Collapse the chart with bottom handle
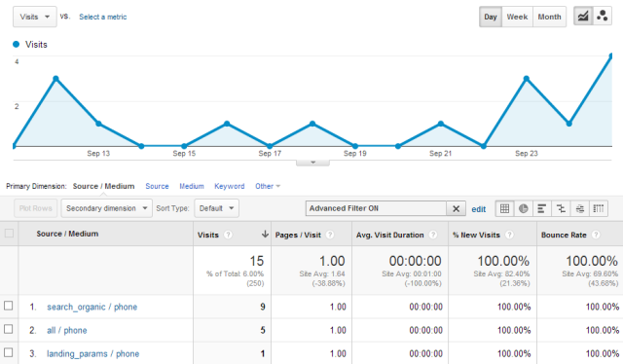Image resolution: width=623 pixels, height=364 pixels. click(x=312, y=163)
